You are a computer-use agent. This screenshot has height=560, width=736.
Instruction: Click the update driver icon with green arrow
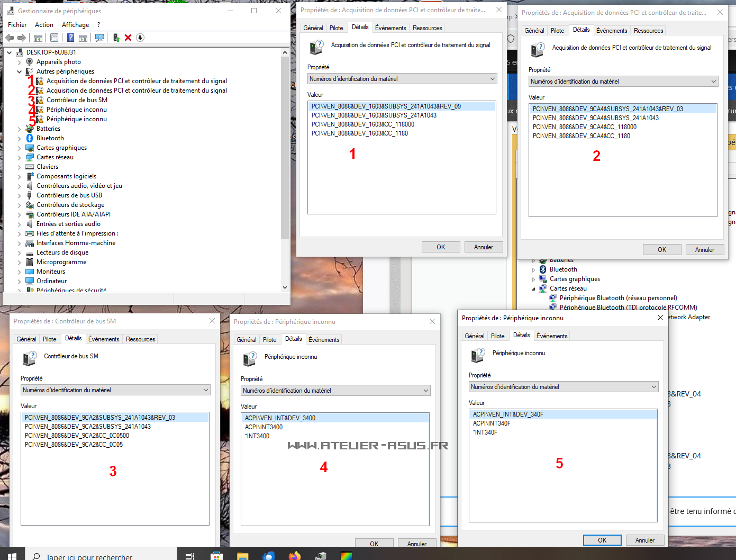click(x=116, y=38)
